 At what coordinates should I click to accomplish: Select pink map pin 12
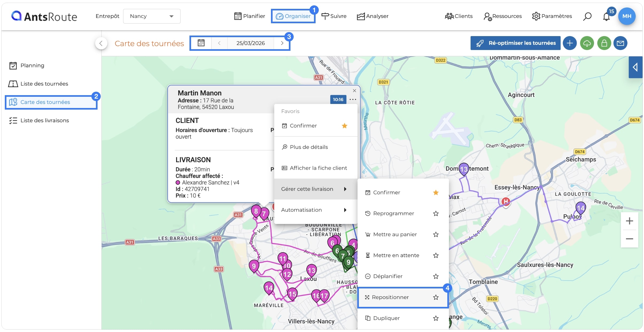click(x=287, y=274)
